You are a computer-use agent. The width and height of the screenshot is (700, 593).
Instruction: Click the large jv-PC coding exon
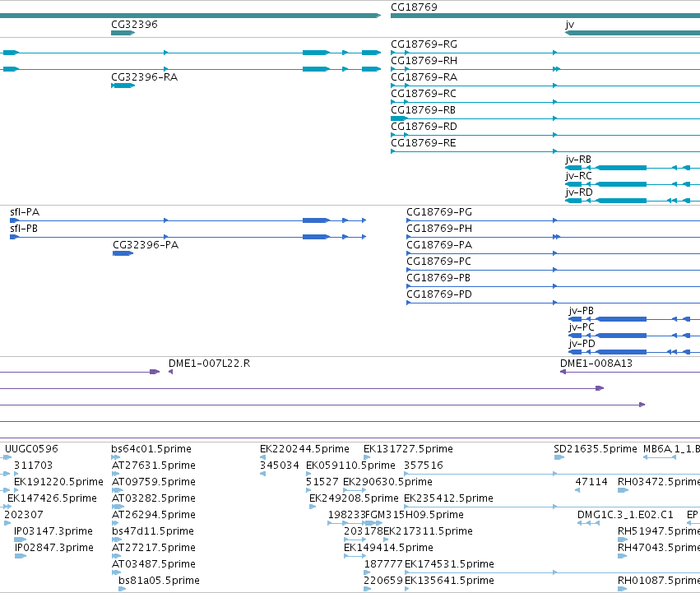click(621, 336)
